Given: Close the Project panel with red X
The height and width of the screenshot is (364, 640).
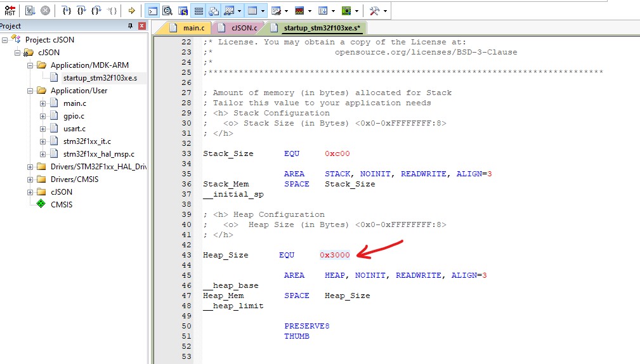Looking at the screenshot, I should point(142,26).
